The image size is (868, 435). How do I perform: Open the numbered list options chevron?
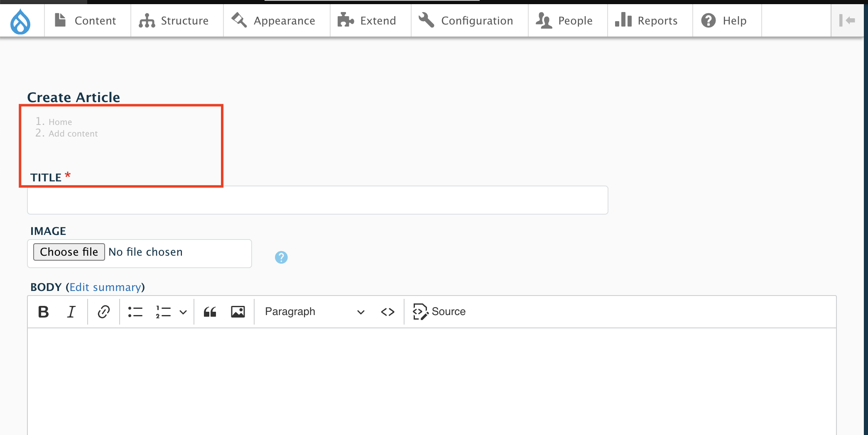coord(183,312)
